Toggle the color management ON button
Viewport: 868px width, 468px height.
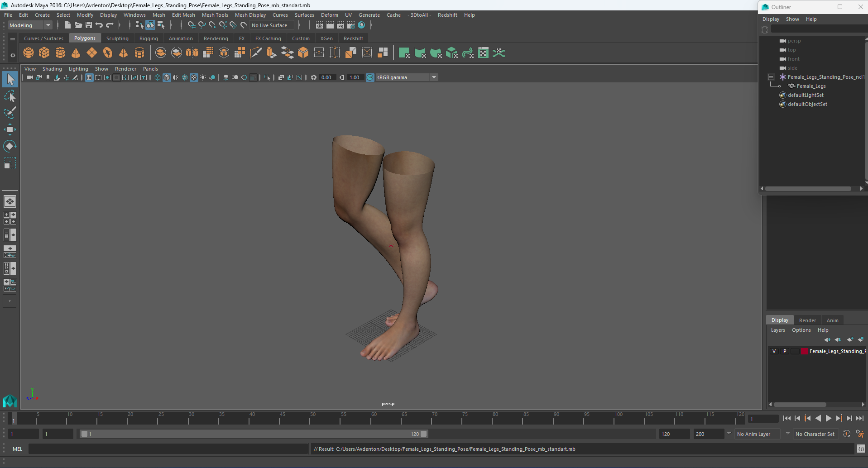tap(370, 77)
